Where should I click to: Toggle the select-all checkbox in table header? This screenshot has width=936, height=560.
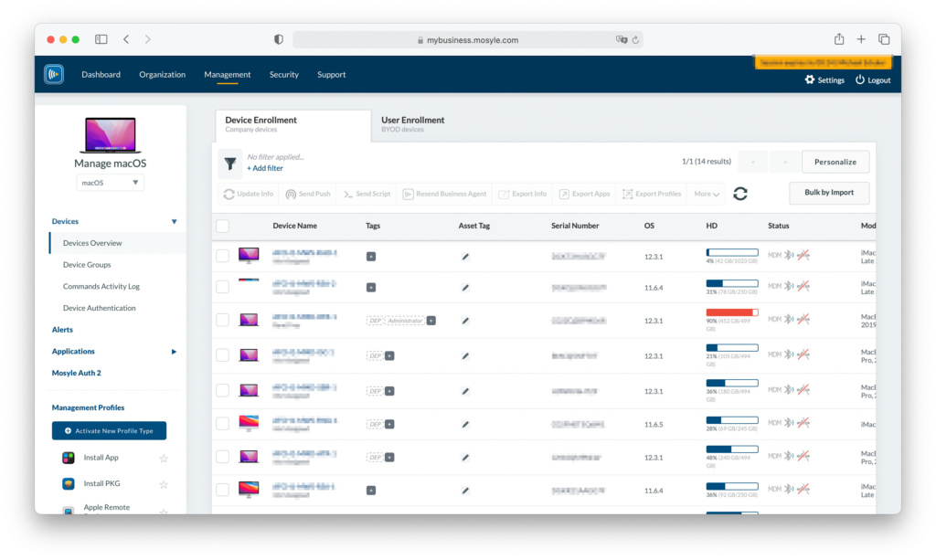click(223, 226)
